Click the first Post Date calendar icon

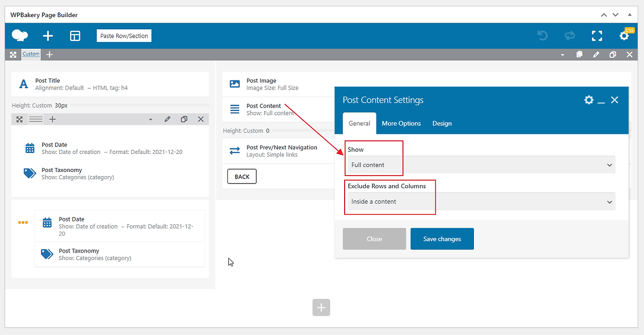[30, 148]
